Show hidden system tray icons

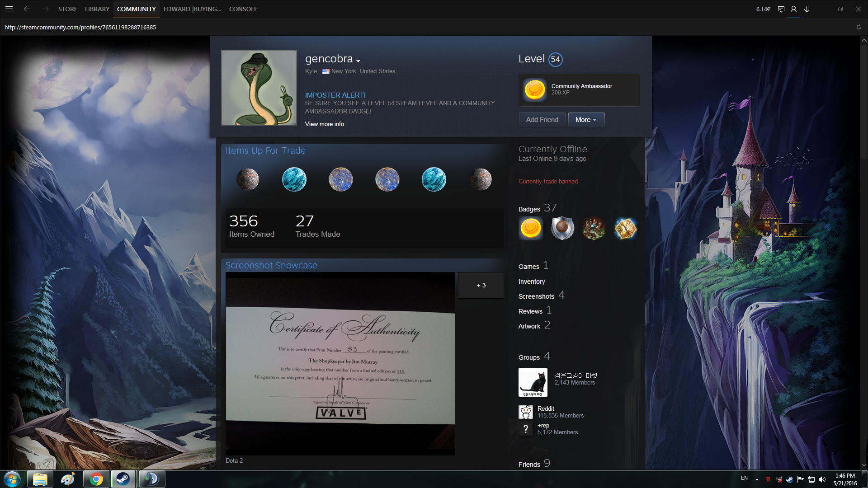[757, 479]
